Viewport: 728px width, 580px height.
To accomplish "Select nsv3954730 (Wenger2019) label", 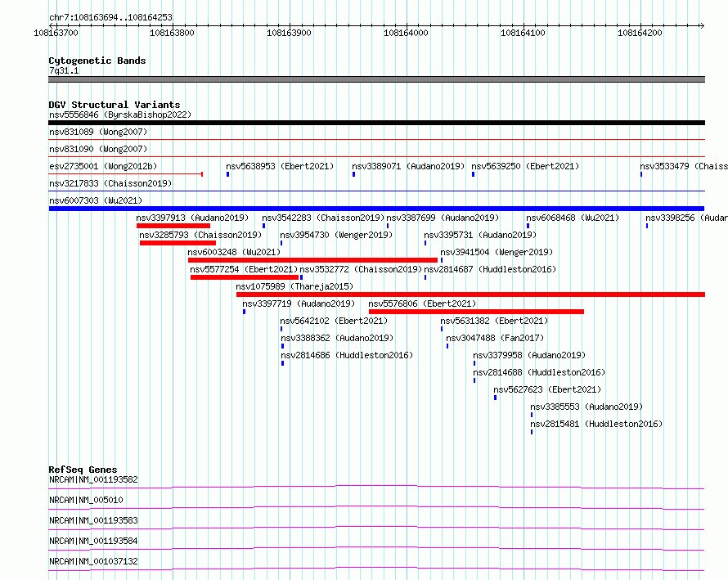I will (336, 235).
